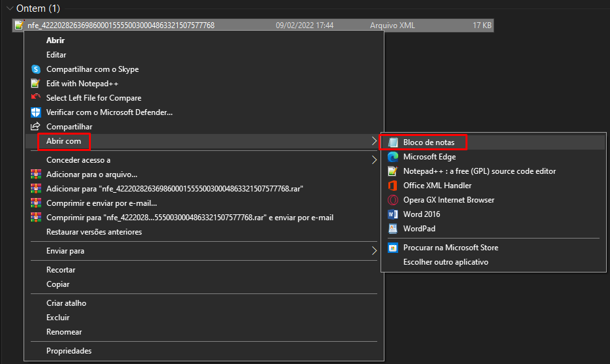Image resolution: width=610 pixels, height=364 pixels.
Task: Select Conceder acesso a entry
Action: [78, 160]
